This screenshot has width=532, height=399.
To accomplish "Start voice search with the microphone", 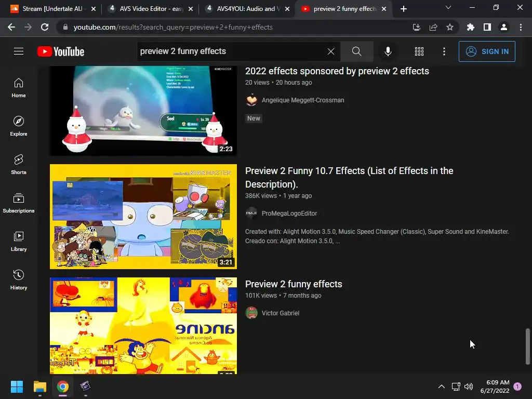I will (388, 51).
